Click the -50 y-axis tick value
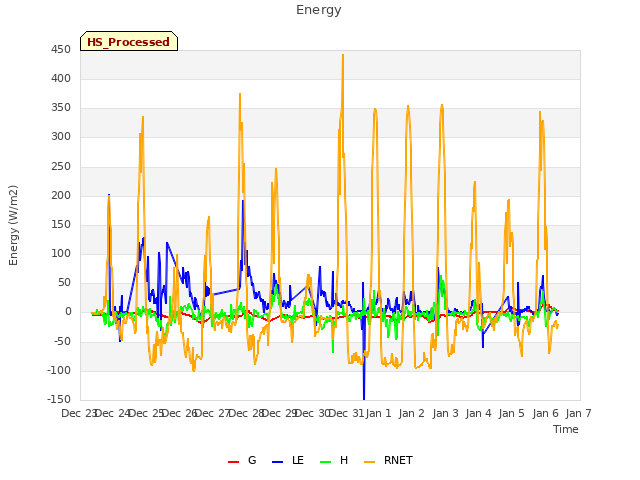 pos(62,341)
